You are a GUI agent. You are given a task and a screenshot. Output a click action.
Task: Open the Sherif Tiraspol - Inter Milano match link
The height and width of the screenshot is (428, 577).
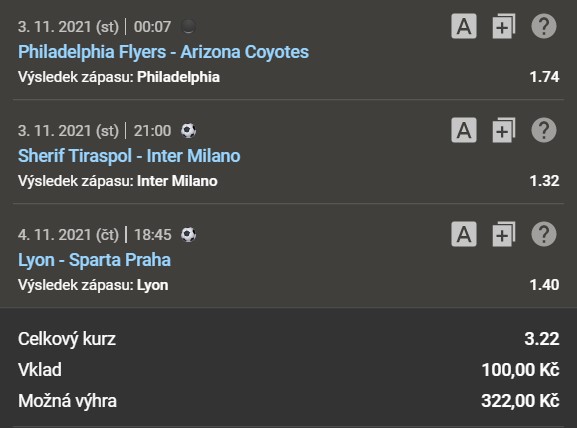[129, 156]
